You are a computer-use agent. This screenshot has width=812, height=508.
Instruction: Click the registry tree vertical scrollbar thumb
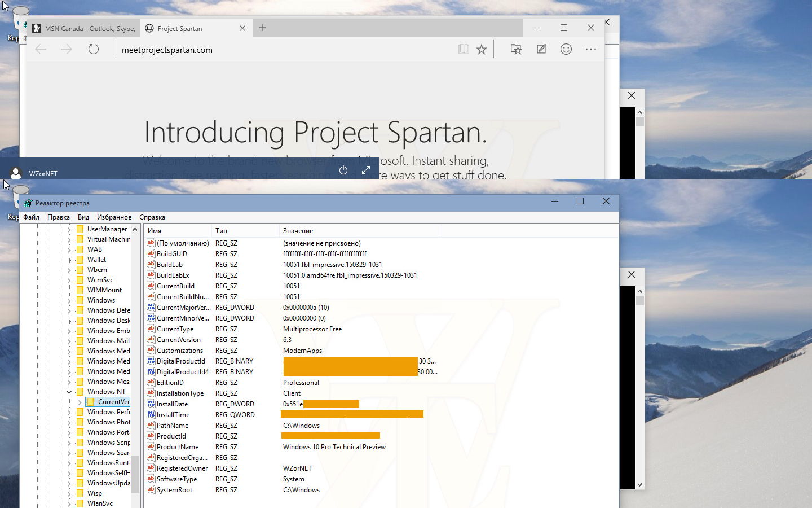point(135,474)
